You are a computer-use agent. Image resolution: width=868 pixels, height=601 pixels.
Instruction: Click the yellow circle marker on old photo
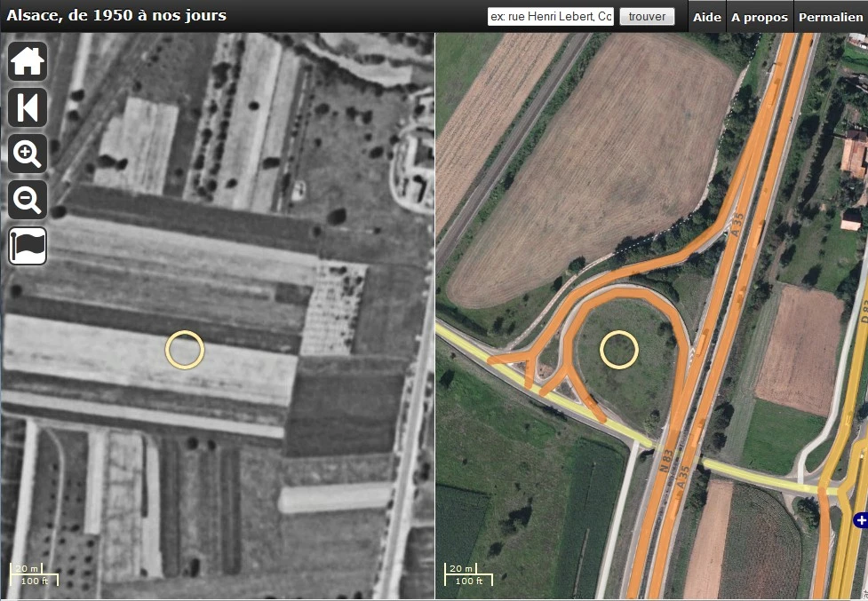[x=185, y=350]
